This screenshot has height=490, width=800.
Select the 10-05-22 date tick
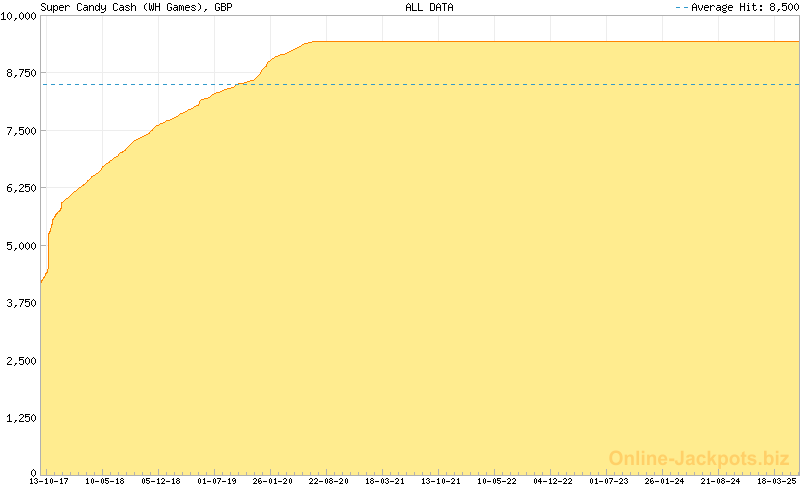click(x=496, y=481)
